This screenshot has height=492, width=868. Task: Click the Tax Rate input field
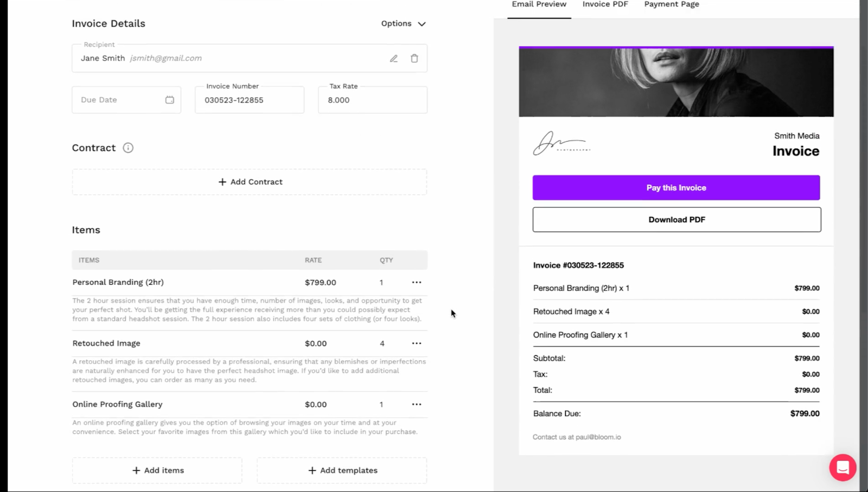tap(373, 100)
